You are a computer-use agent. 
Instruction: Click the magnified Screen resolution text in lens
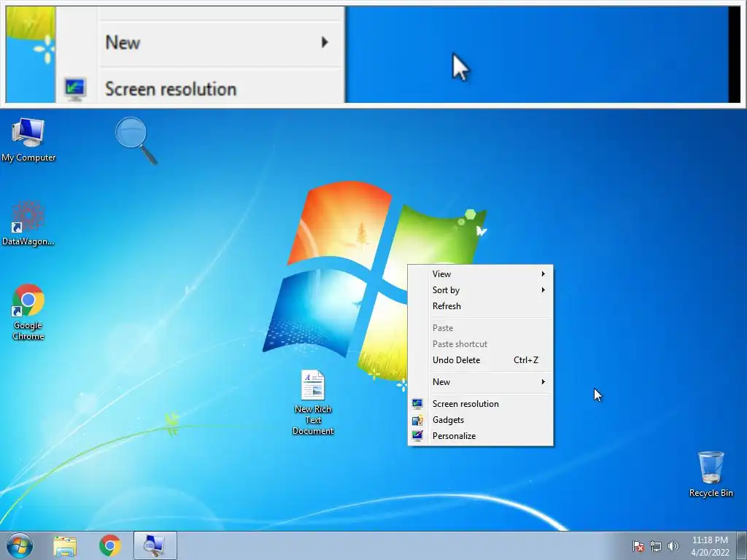tap(171, 89)
